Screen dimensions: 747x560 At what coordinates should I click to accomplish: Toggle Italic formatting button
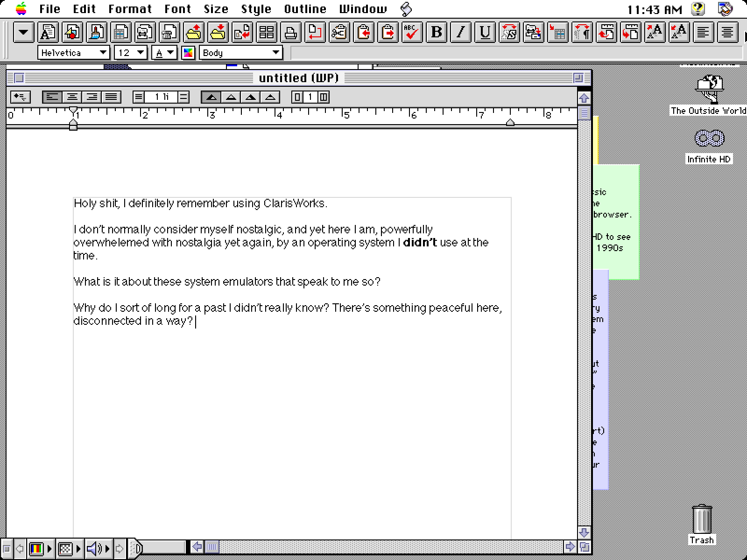pos(460,32)
